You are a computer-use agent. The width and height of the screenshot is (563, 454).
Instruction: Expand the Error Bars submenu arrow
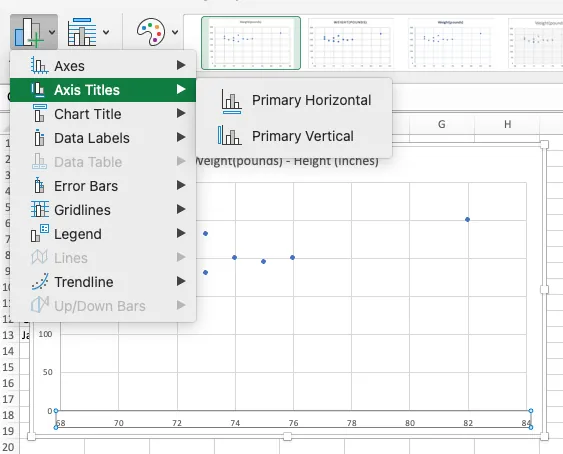coord(181,185)
